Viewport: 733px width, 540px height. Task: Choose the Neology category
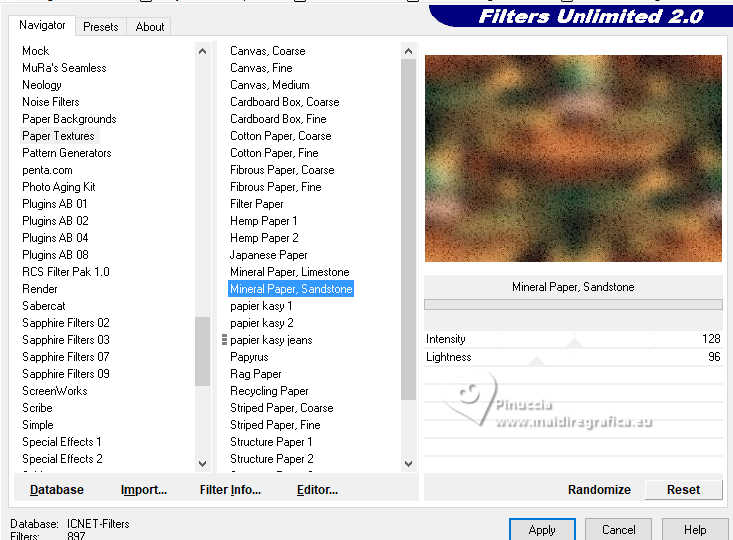tap(42, 85)
